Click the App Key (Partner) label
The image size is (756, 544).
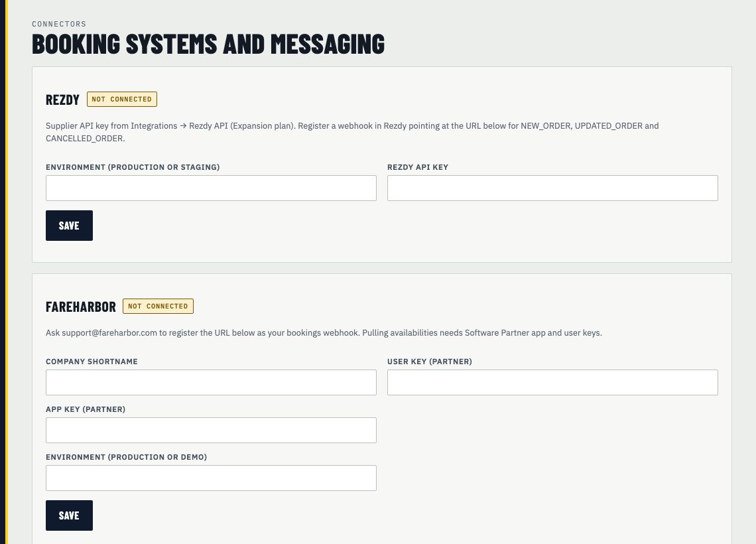click(x=86, y=409)
